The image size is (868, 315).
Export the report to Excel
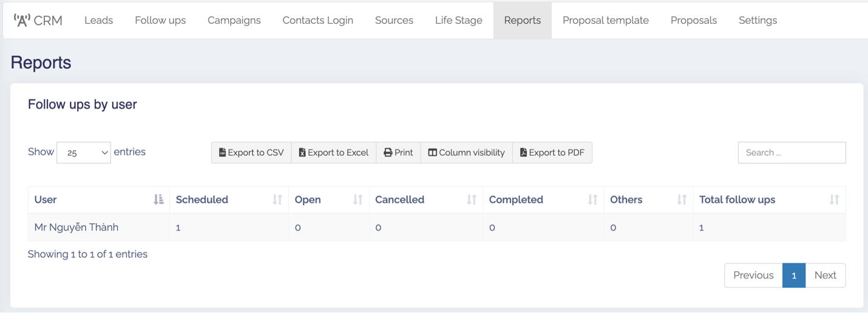point(334,153)
